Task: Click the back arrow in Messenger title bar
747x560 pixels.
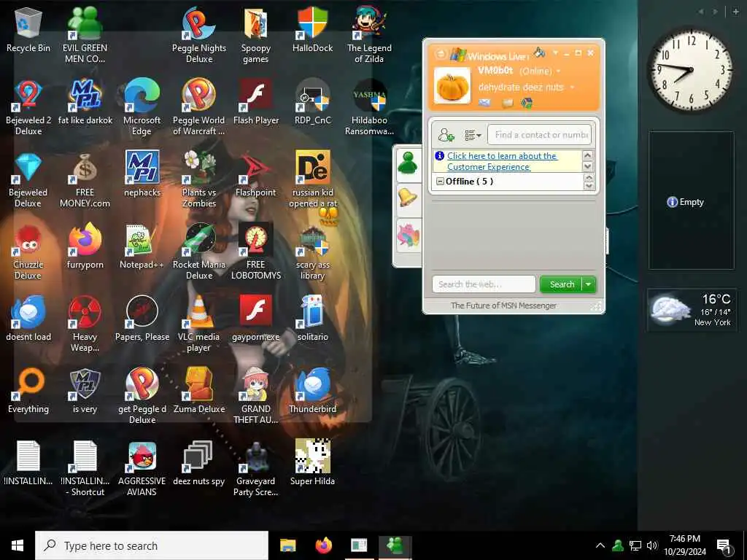Action: [x=440, y=54]
